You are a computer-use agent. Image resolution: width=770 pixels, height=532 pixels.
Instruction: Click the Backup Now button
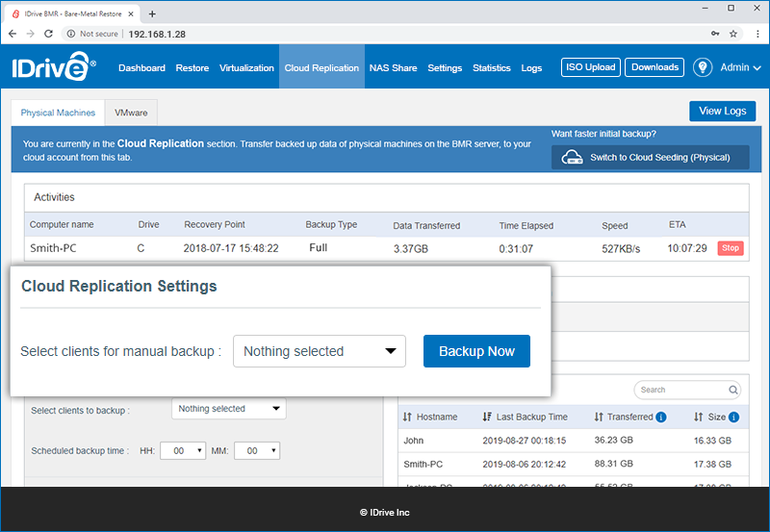coord(476,351)
